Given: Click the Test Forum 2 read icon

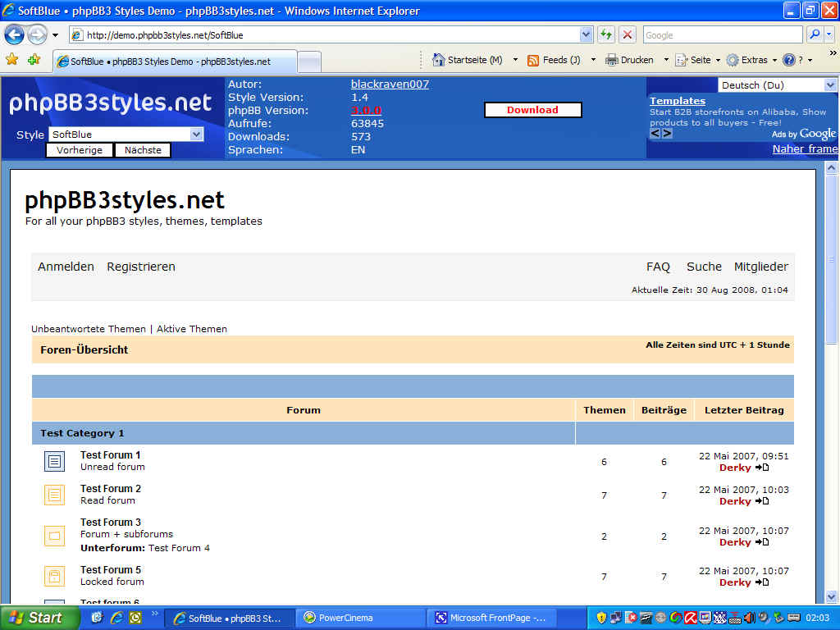Looking at the screenshot, I should point(54,495).
